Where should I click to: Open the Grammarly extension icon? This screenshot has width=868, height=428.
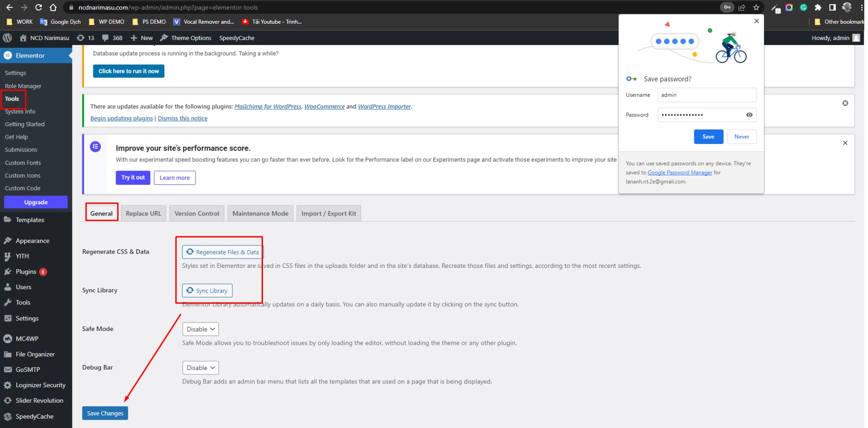pyautogui.click(x=803, y=7)
